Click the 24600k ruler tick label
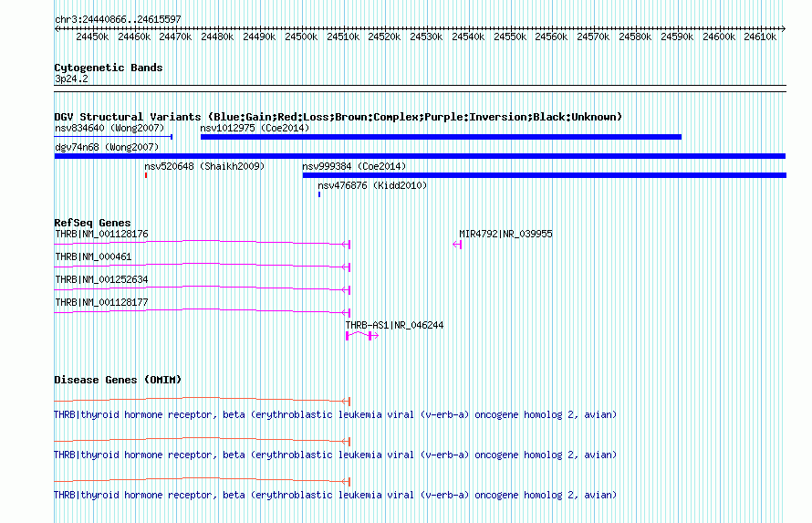 point(719,37)
